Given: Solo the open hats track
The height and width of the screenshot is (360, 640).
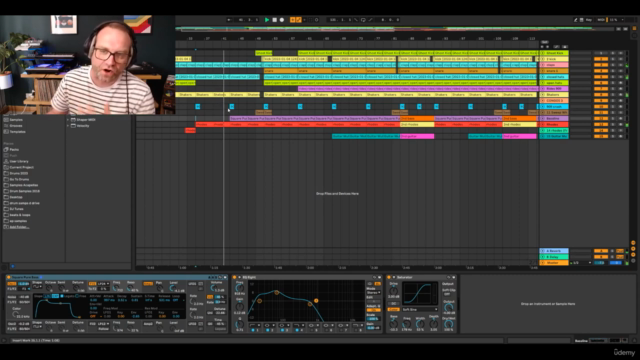Looking at the screenshot, I should [613, 83].
